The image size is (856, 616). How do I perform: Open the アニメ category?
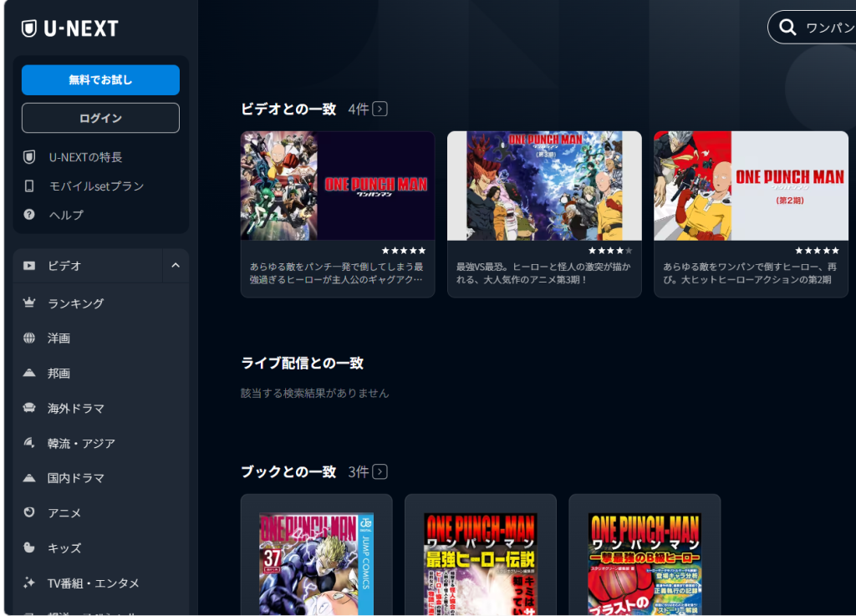[64, 513]
